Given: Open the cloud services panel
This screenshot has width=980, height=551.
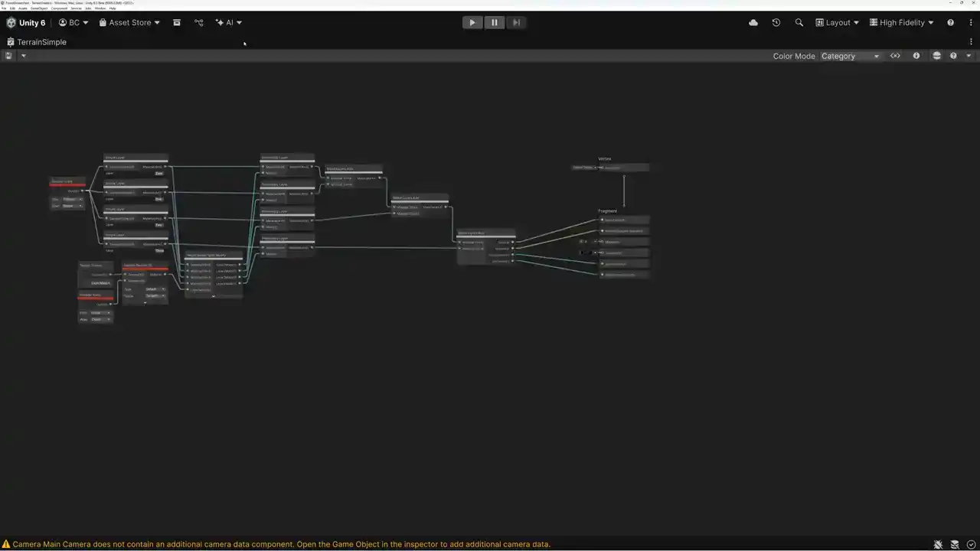Looking at the screenshot, I should (753, 22).
